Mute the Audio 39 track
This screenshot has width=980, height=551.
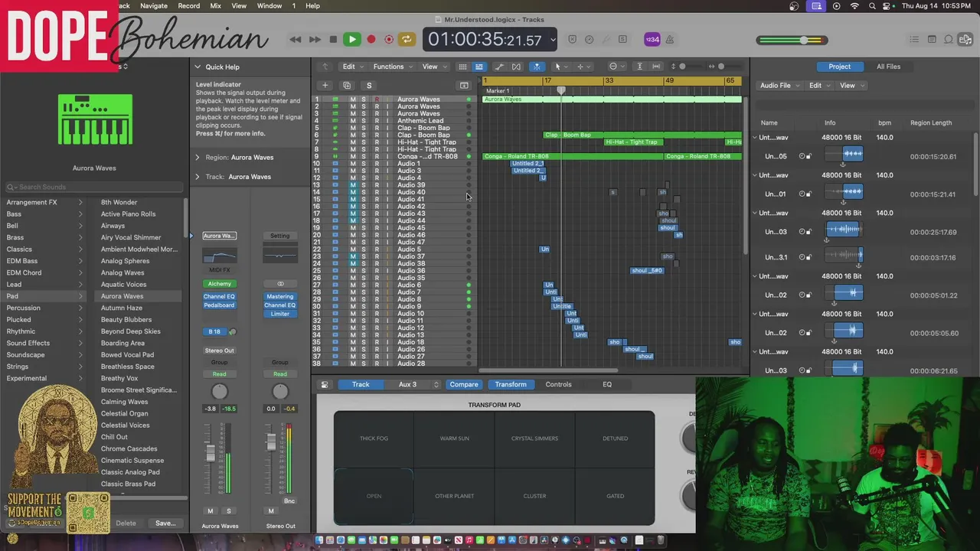coord(353,185)
